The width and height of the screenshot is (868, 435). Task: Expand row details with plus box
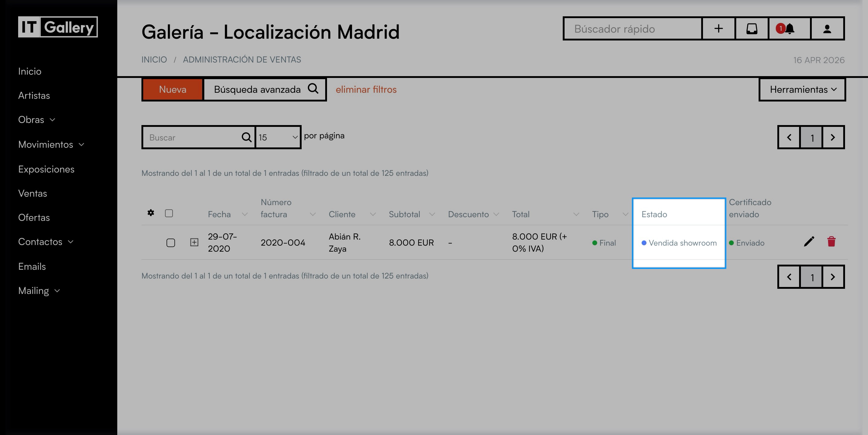tap(194, 242)
